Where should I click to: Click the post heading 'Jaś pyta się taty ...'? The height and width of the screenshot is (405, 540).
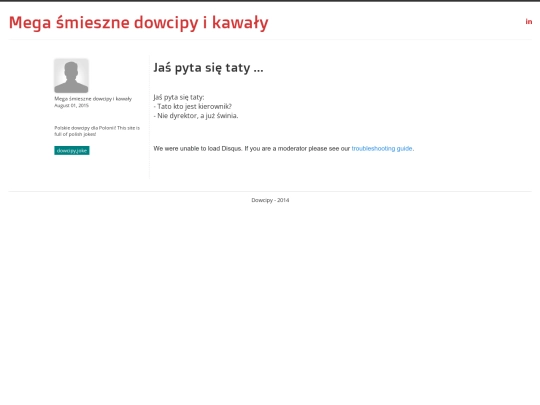(x=208, y=68)
